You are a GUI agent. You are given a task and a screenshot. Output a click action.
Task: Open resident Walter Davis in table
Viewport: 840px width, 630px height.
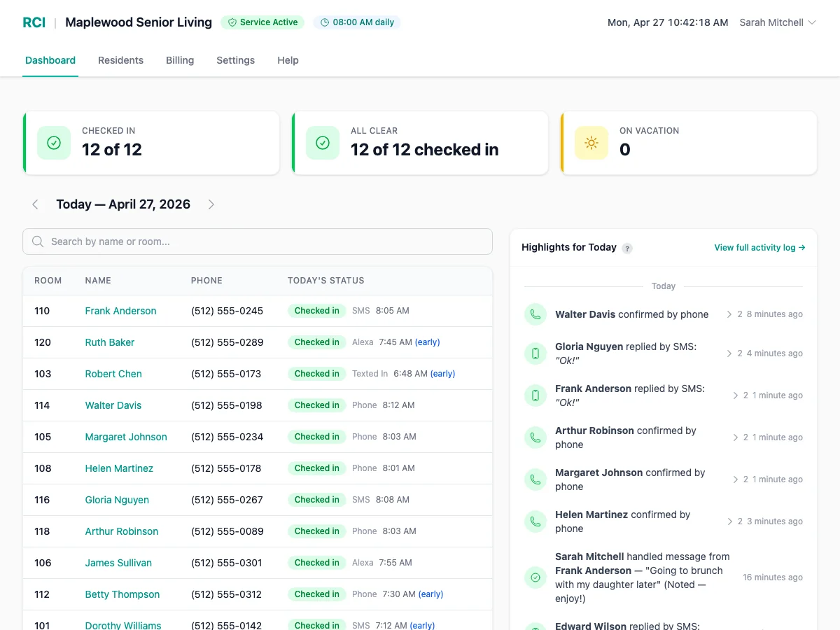113,405
